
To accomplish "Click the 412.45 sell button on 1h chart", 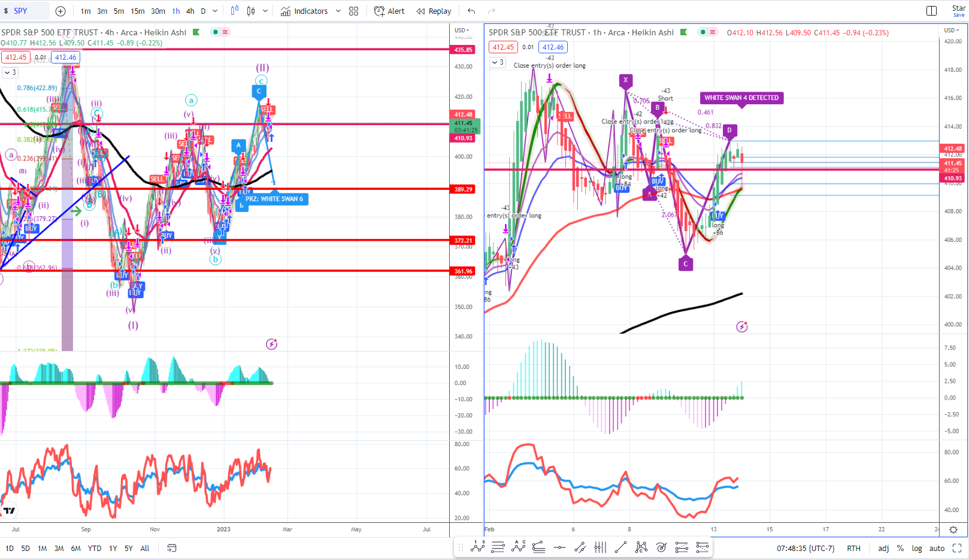I will (504, 47).
